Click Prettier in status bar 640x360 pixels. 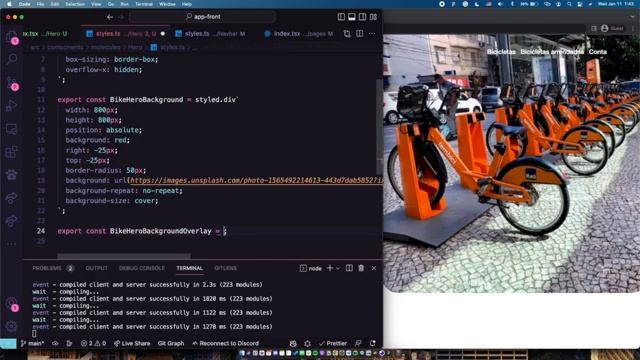click(333, 343)
